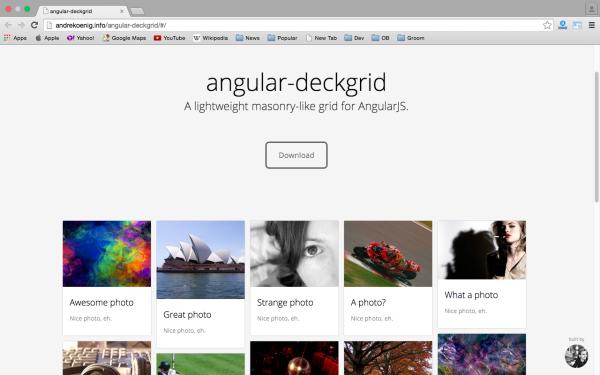The width and height of the screenshot is (600, 375).
Task: Click the browser forward arrow
Action: click(21, 25)
